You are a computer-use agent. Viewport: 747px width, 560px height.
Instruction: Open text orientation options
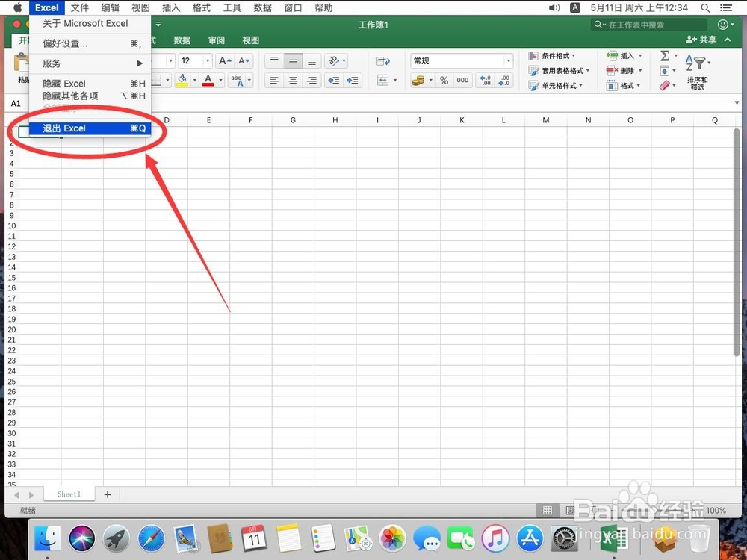336,61
